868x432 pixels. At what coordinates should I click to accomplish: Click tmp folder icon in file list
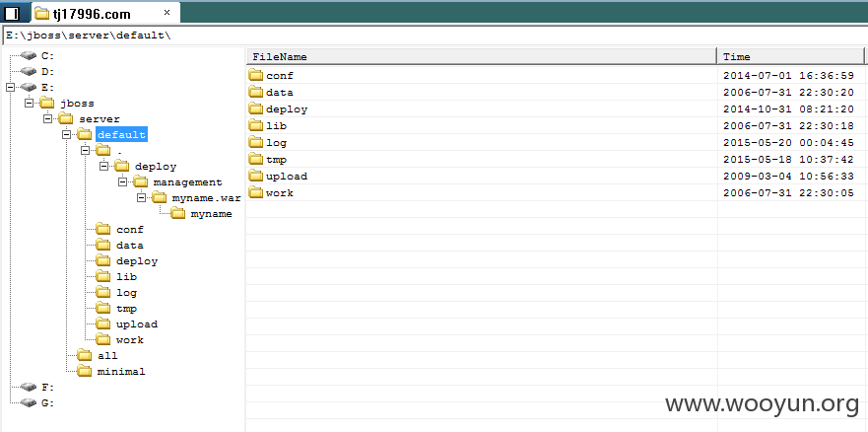point(255,159)
